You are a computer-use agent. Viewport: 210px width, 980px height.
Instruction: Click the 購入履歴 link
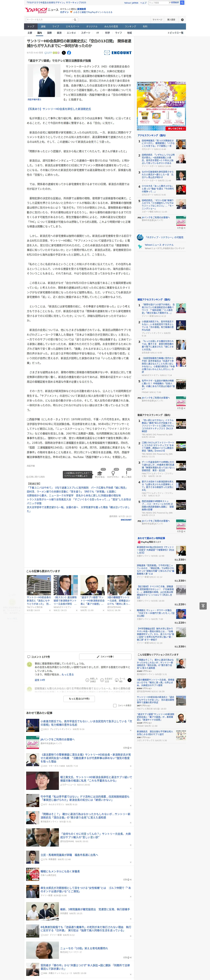point(171,20)
